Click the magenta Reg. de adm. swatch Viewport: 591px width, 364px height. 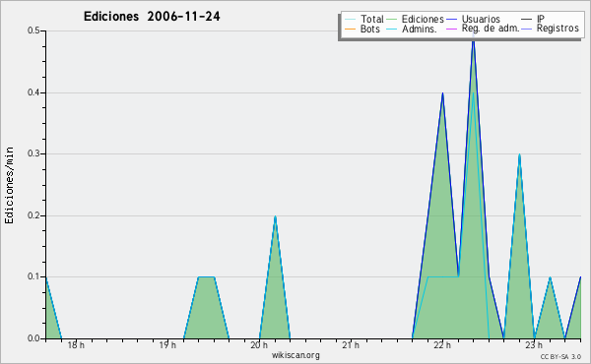coord(451,29)
